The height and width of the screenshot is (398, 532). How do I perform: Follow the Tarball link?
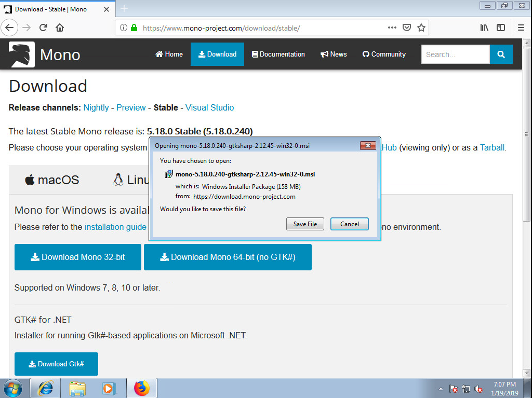tap(492, 147)
